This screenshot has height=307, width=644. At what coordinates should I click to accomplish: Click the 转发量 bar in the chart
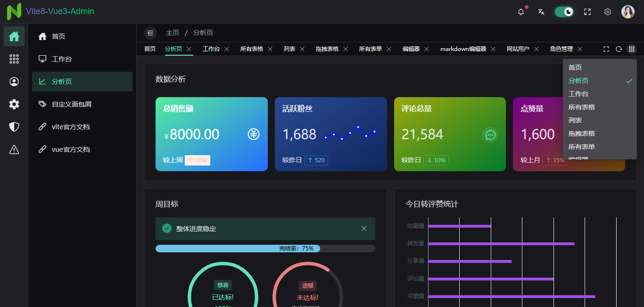click(x=501, y=243)
